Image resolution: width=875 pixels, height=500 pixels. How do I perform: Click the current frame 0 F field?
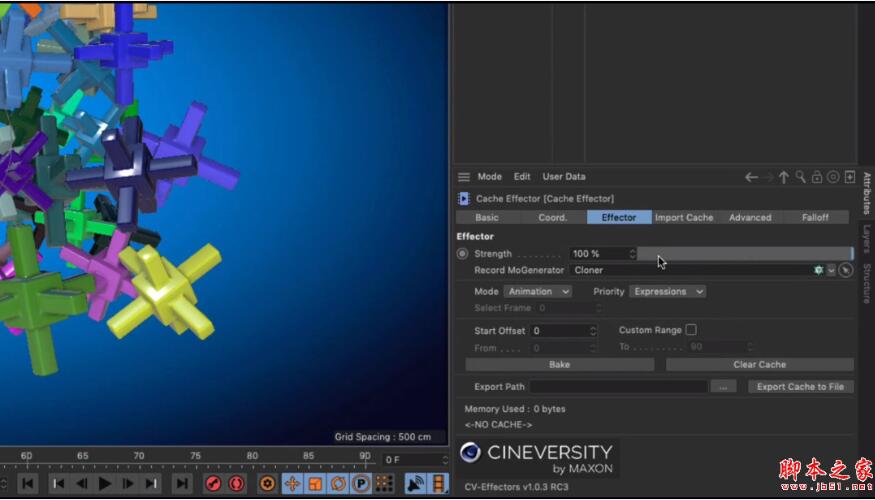(x=411, y=460)
